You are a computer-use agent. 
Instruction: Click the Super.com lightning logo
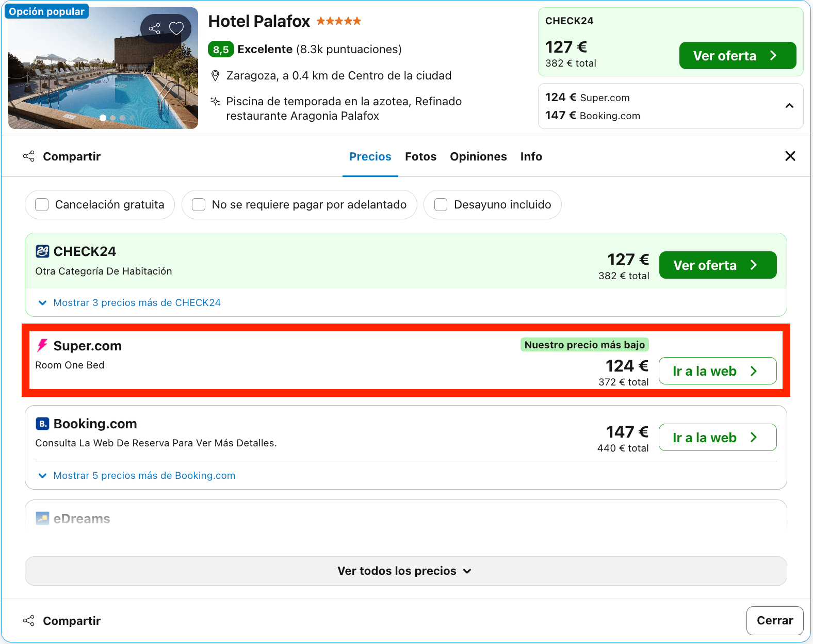pyautogui.click(x=42, y=345)
